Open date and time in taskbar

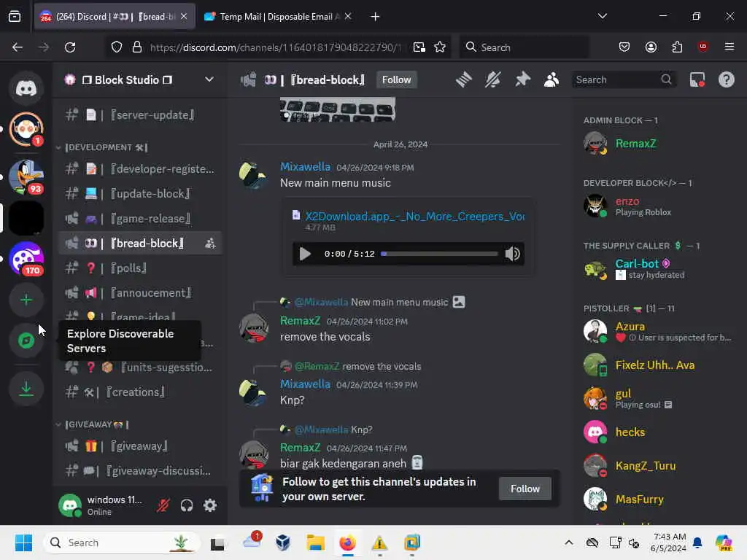tap(668, 542)
